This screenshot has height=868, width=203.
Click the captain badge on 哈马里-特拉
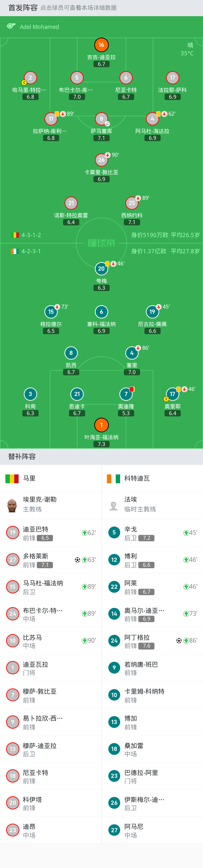(24, 83)
